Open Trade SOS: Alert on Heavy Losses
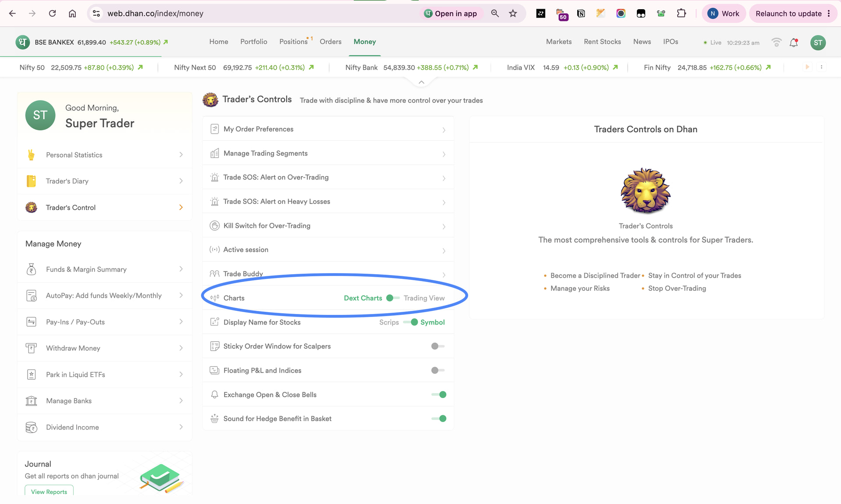This screenshot has width=841, height=504. (x=328, y=201)
